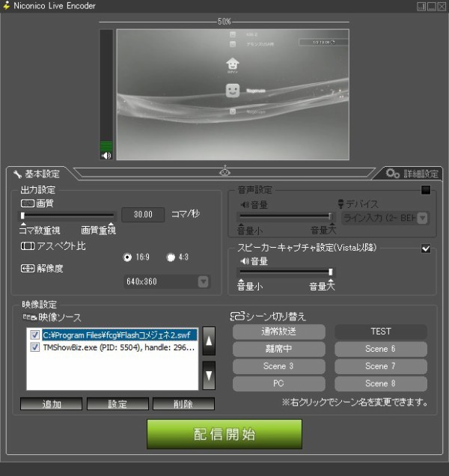Switch to Scene 3
Viewport: 449px width, 476px height.
click(x=278, y=366)
